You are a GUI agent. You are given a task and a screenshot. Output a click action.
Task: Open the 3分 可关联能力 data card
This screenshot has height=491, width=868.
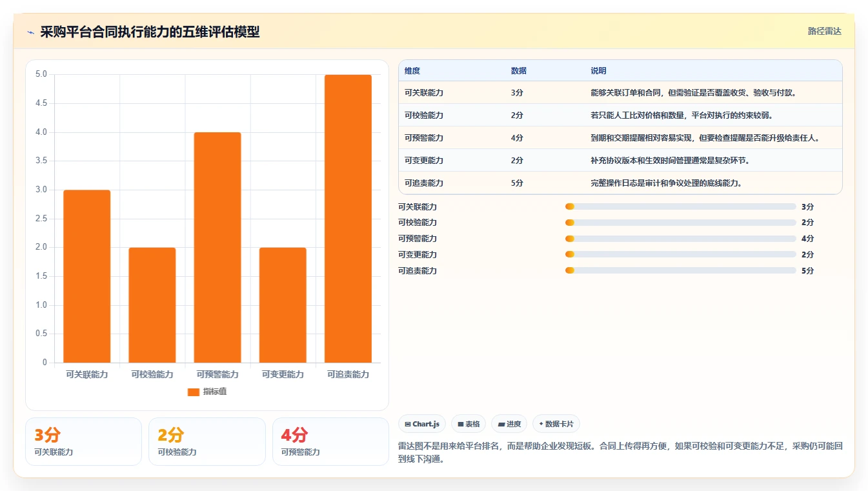click(x=83, y=442)
